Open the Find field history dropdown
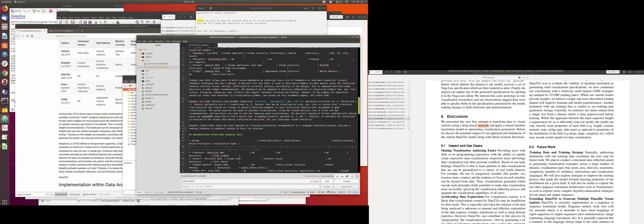This screenshot has width=644, height=224. [x=79, y=201]
